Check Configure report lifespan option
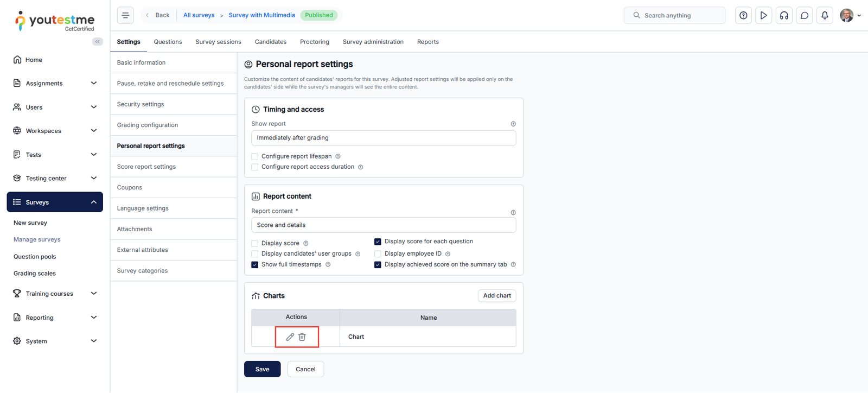 pyautogui.click(x=255, y=157)
